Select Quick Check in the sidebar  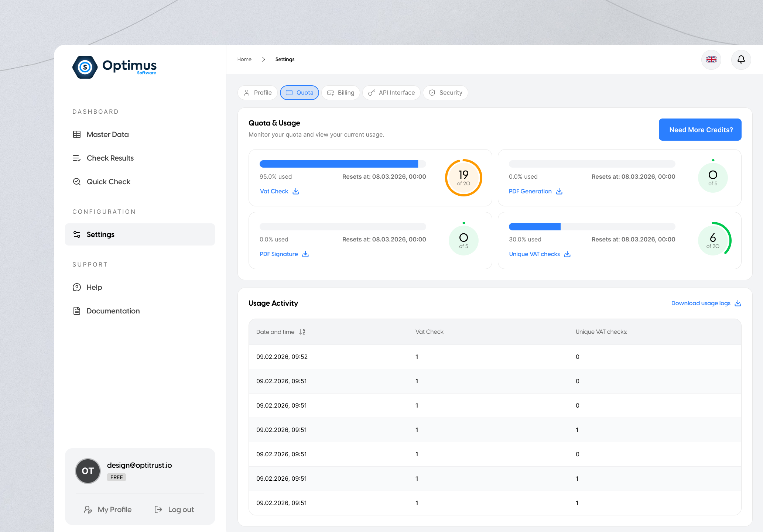pyautogui.click(x=108, y=182)
